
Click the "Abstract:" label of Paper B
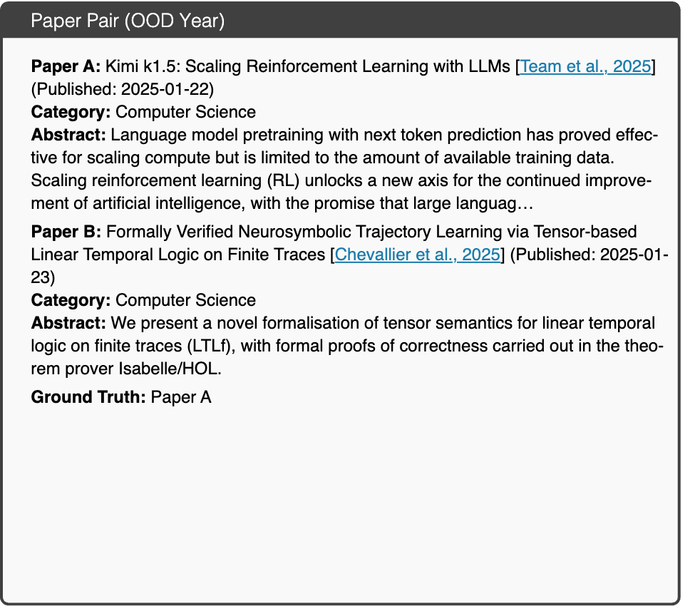pos(68,323)
